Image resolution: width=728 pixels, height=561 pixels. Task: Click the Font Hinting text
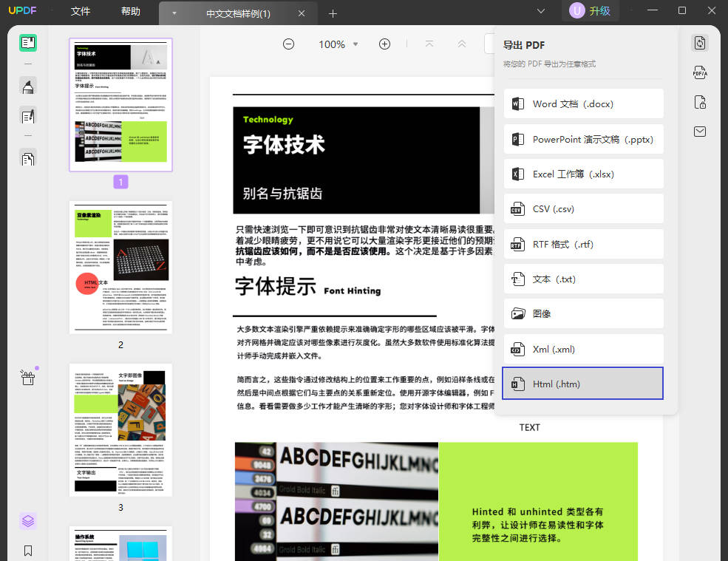pyautogui.click(x=353, y=290)
